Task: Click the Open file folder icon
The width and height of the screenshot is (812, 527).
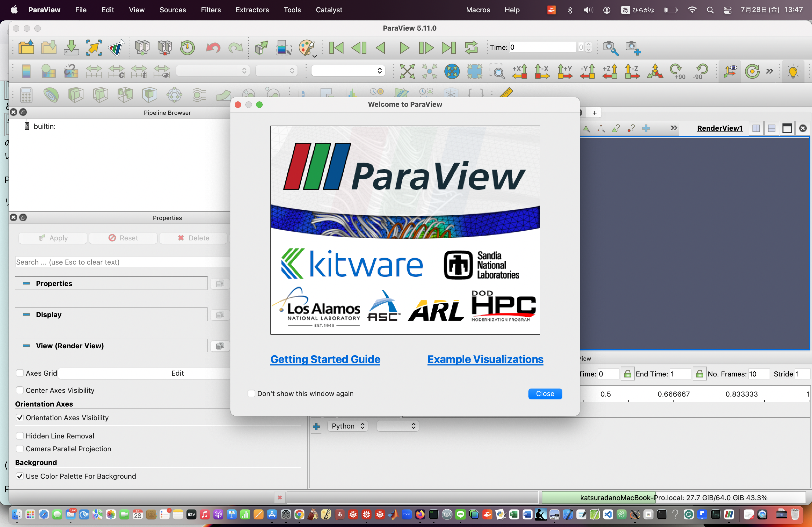Action: pos(26,48)
